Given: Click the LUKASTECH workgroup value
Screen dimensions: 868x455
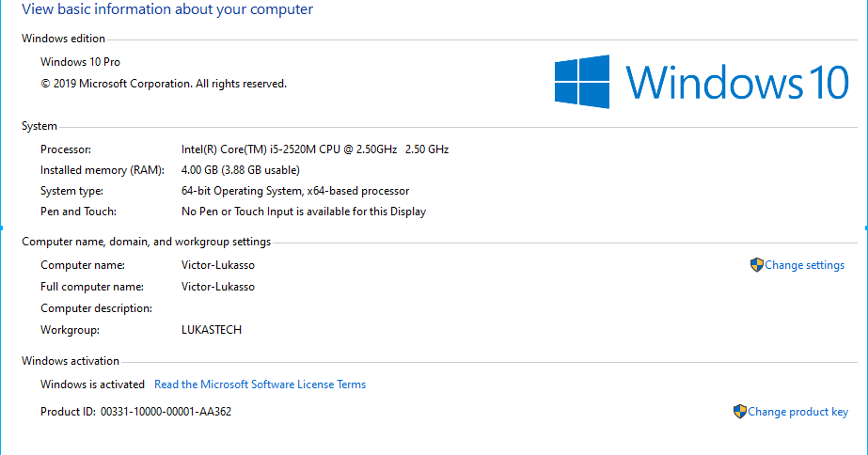Looking at the screenshot, I should 212,330.
